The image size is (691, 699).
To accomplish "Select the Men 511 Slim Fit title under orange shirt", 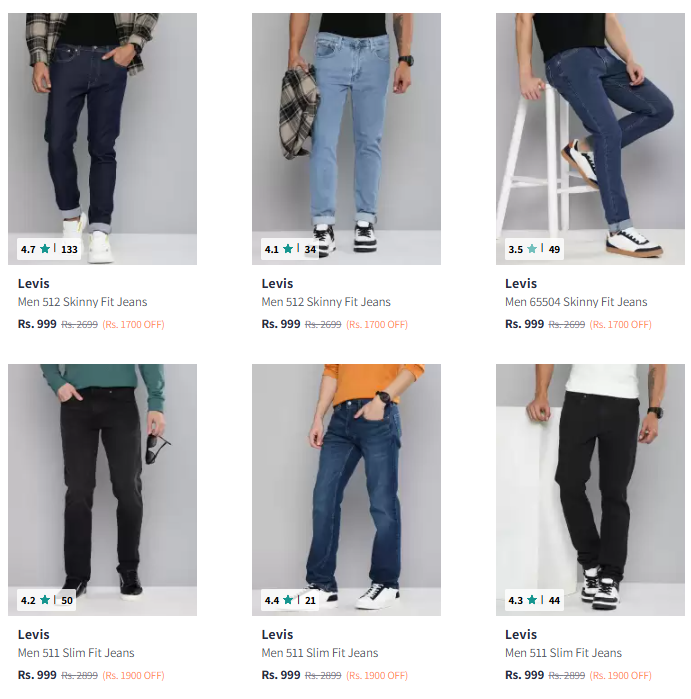I will [320, 653].
